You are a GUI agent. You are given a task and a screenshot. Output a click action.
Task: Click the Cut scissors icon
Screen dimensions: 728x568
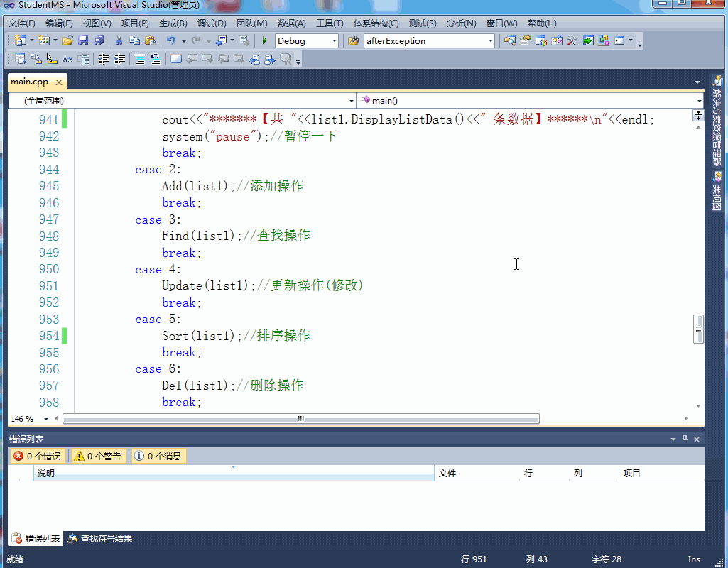119,41
